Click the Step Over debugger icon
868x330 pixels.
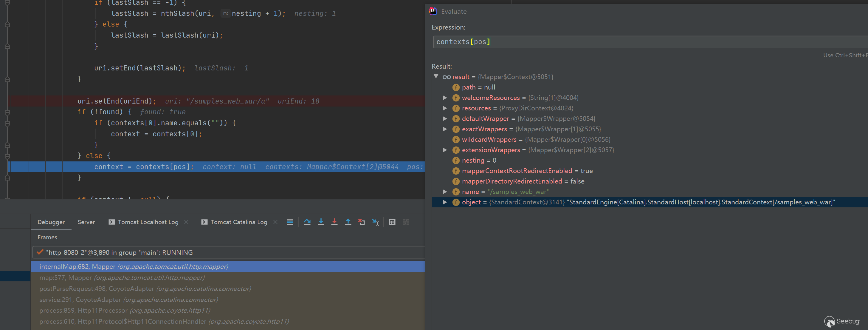click(307, 222)
